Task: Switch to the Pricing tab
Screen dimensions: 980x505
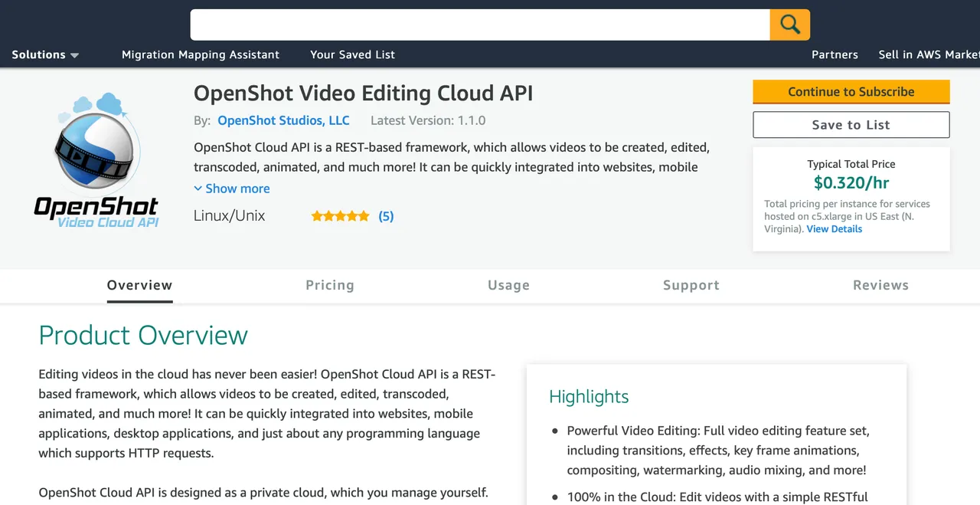Action: point(330,285)
